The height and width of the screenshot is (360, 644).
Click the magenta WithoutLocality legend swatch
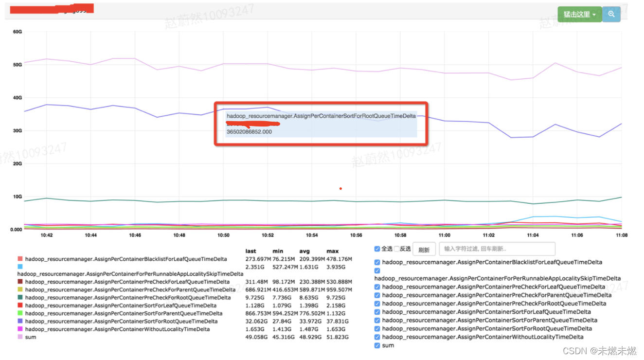20,329
